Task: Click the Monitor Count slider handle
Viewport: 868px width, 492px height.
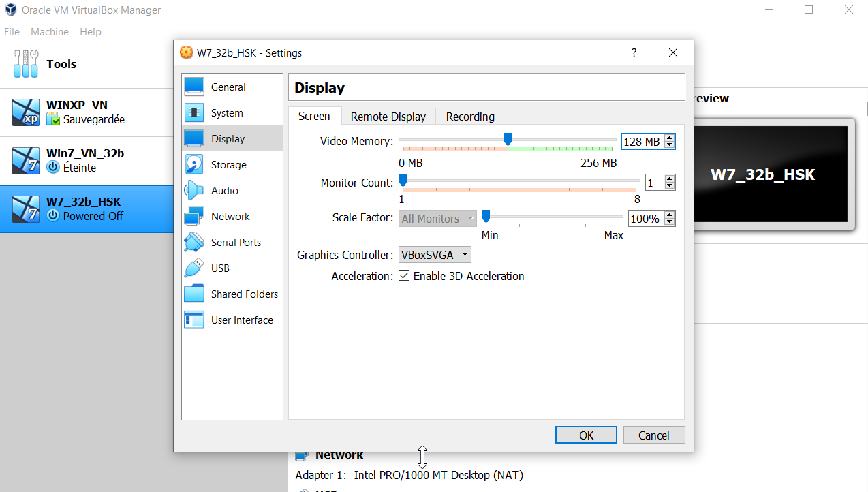Action: [403, 181]
